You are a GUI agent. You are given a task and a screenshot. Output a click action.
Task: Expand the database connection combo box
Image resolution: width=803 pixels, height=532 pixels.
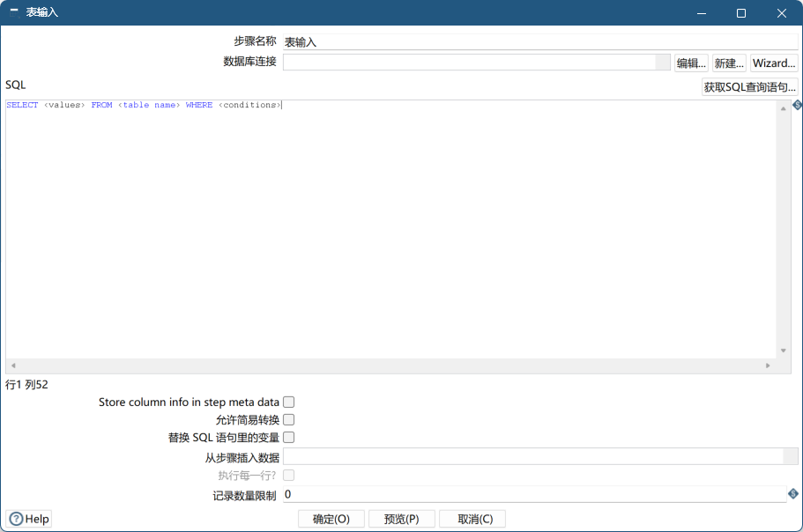[x=662, y=63]
